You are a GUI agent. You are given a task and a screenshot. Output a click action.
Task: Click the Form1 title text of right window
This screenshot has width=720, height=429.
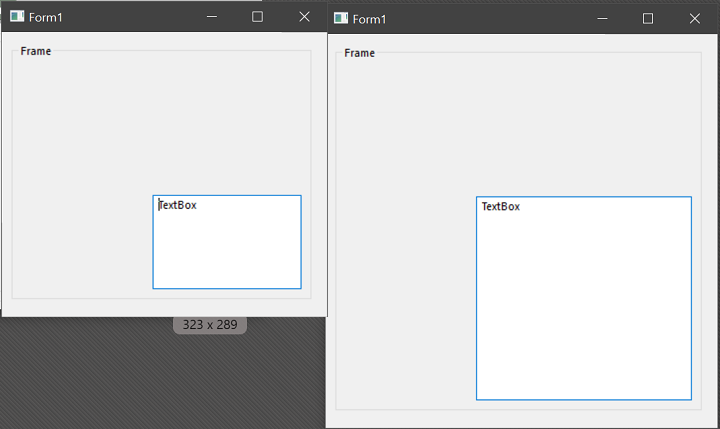370,20
